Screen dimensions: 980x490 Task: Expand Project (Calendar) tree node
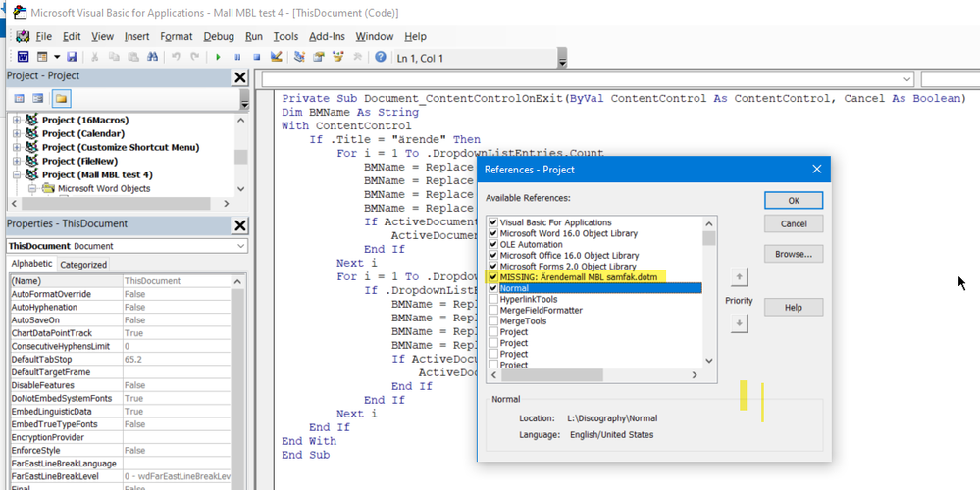(17, 133)
